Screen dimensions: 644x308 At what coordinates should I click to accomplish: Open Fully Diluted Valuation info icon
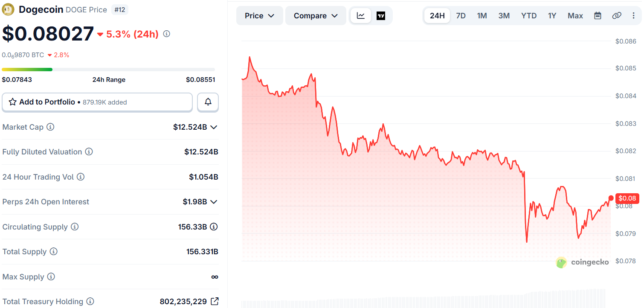(x=89, y=152)
